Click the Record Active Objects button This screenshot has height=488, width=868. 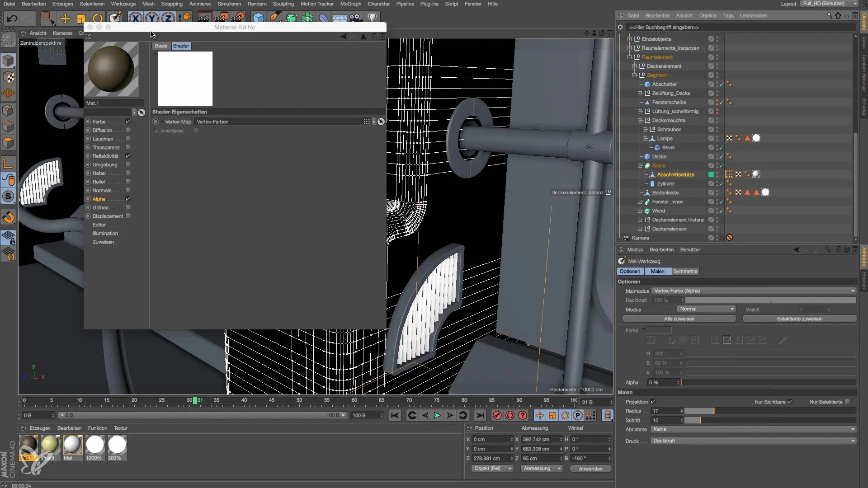tap(497, 415)
